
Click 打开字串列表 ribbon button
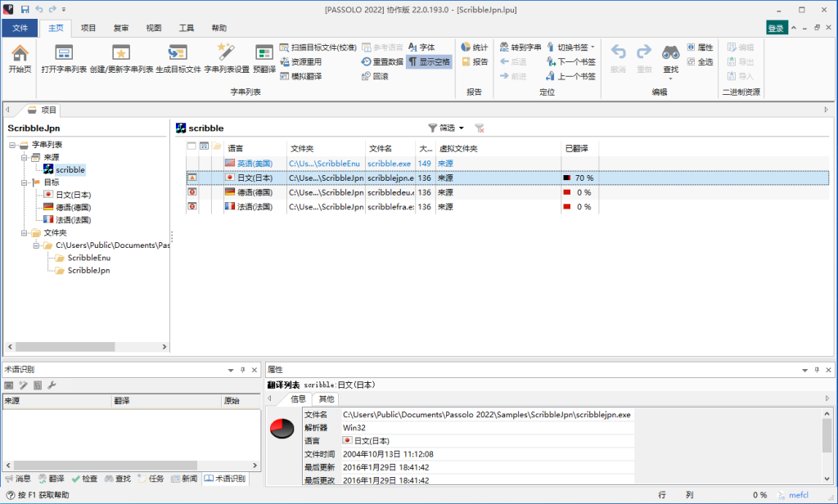64,58
